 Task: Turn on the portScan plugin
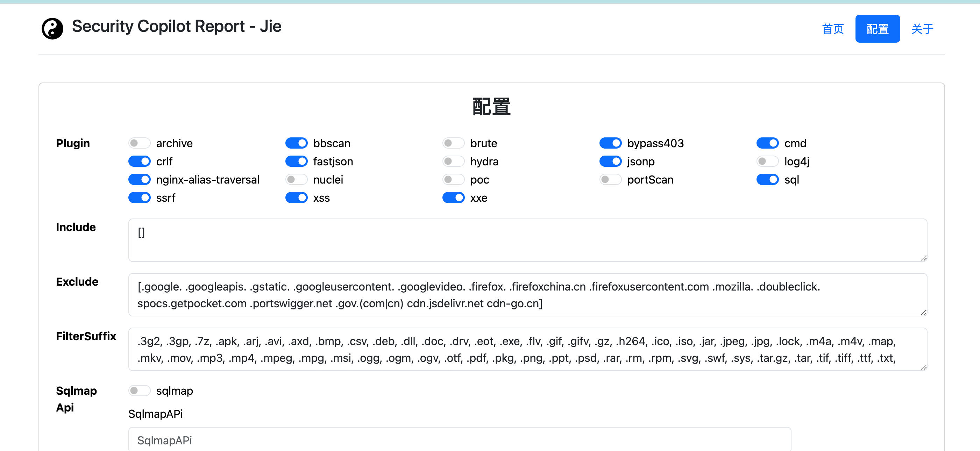pos(610,179)
